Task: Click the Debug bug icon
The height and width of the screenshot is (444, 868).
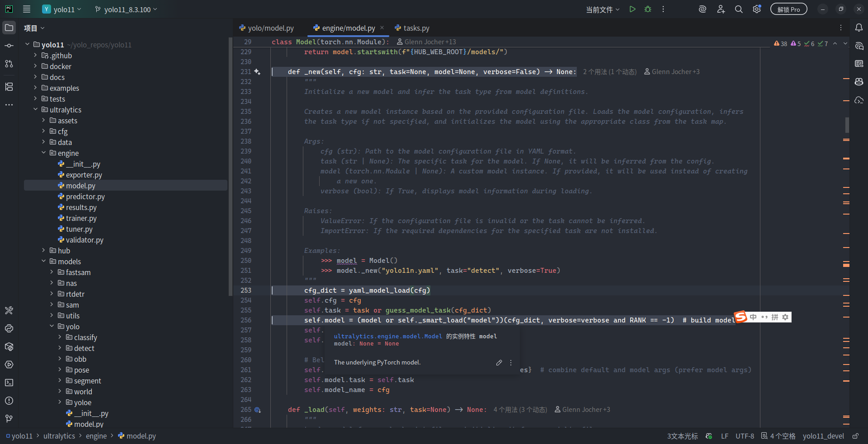Action: coord(648,9)
